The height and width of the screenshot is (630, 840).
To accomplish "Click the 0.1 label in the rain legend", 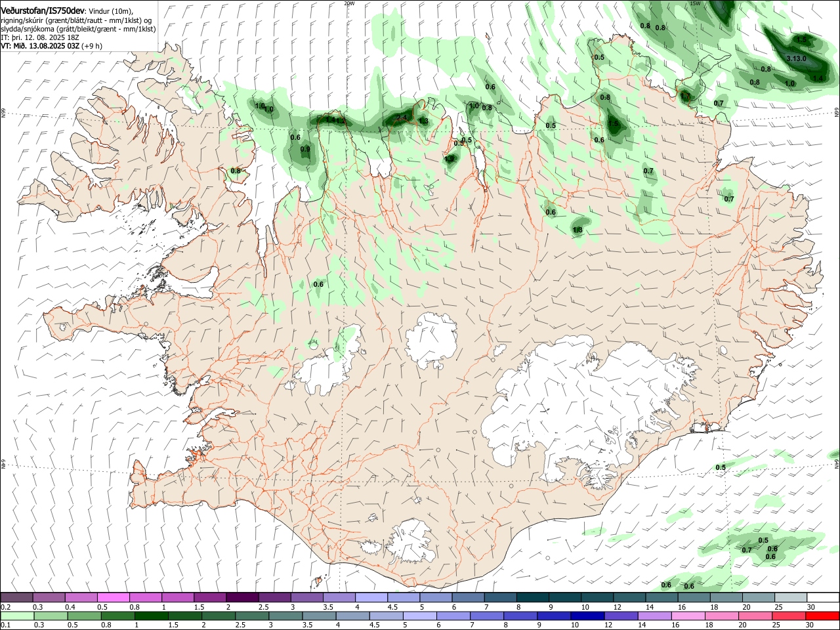I will [5, 625].
